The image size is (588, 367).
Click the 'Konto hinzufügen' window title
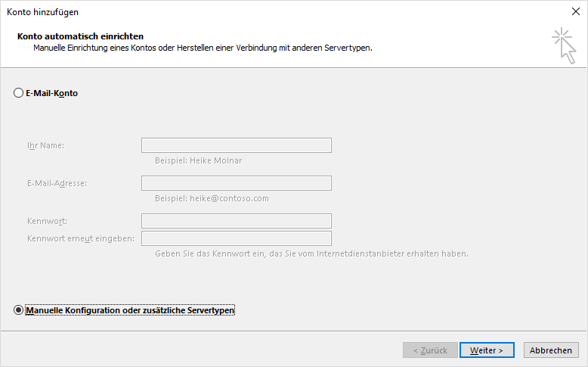click(43, 12)
